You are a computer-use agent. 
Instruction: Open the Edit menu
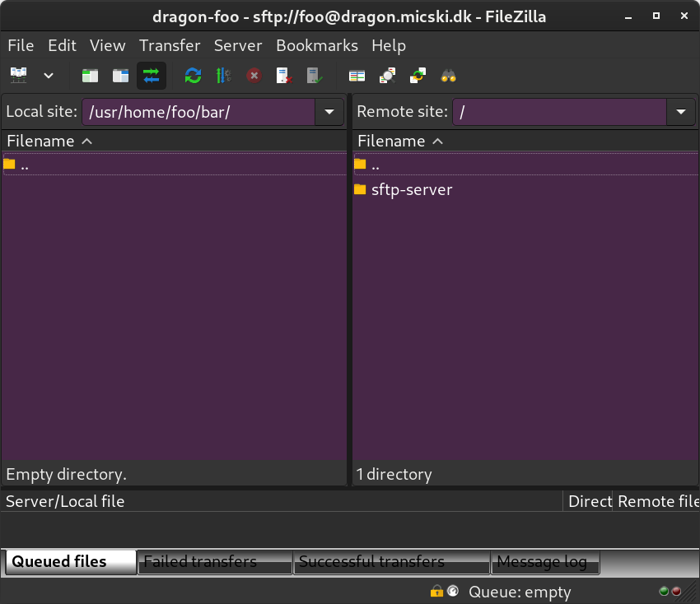point(62,45)
